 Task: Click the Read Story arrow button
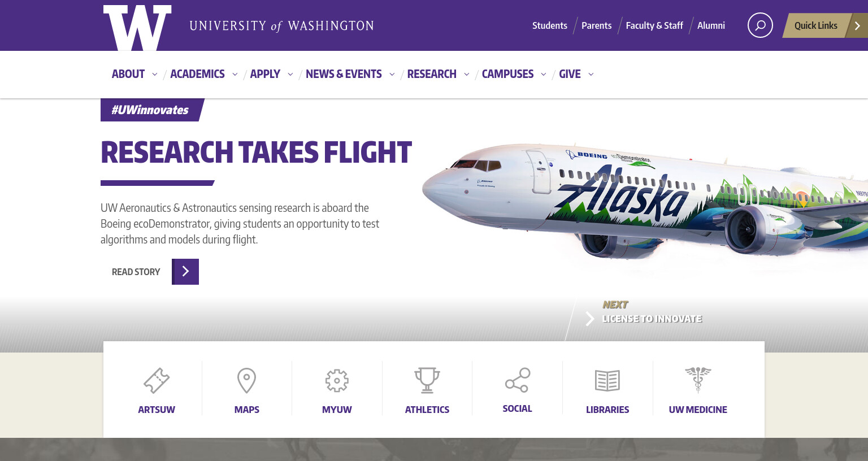click(185, 272)
